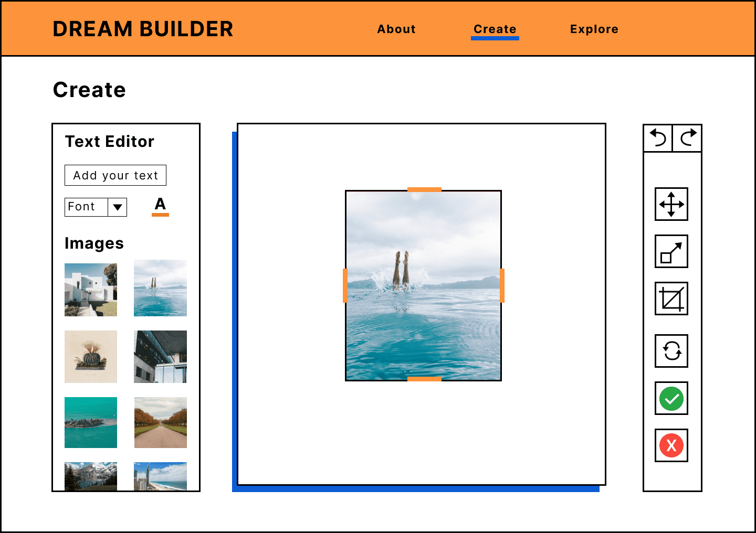This screenshot has height=533, width=756.
Task: Pick text color with underlined A
Action: 160,206
